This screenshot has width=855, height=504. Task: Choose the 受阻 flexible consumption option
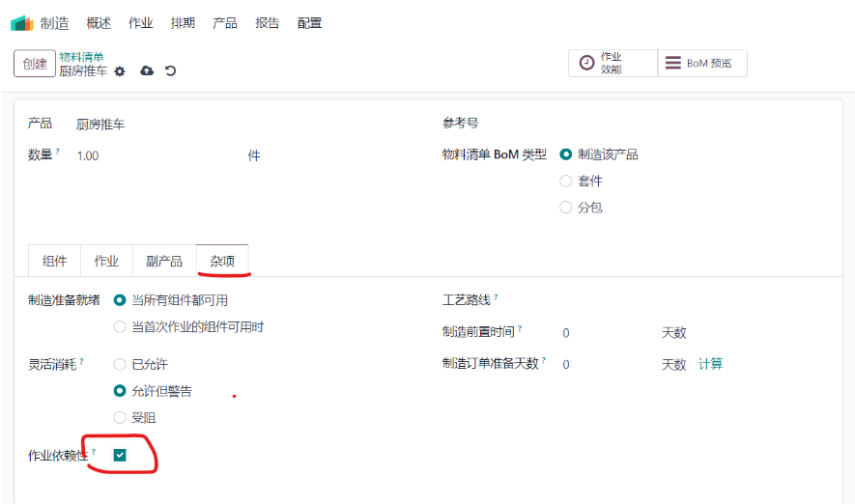[x=120, y=418]
